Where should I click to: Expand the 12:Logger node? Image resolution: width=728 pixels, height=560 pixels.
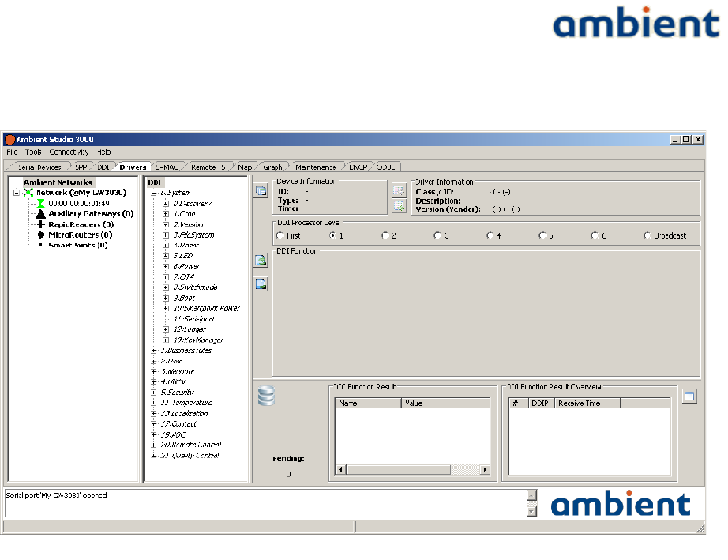pyautogui.click(x=166, y=329)
